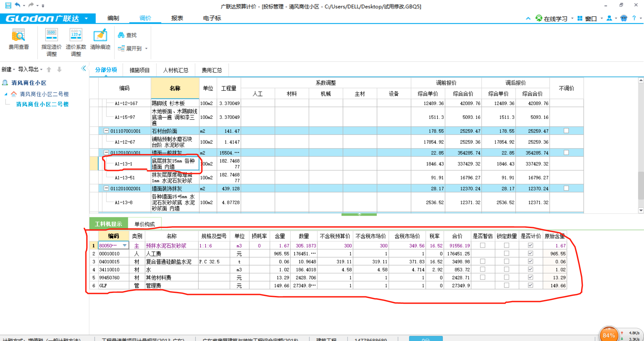The height and width of the screenshot is (341, 644).
Task: Click the user account icon
Action: pos(609,18)
